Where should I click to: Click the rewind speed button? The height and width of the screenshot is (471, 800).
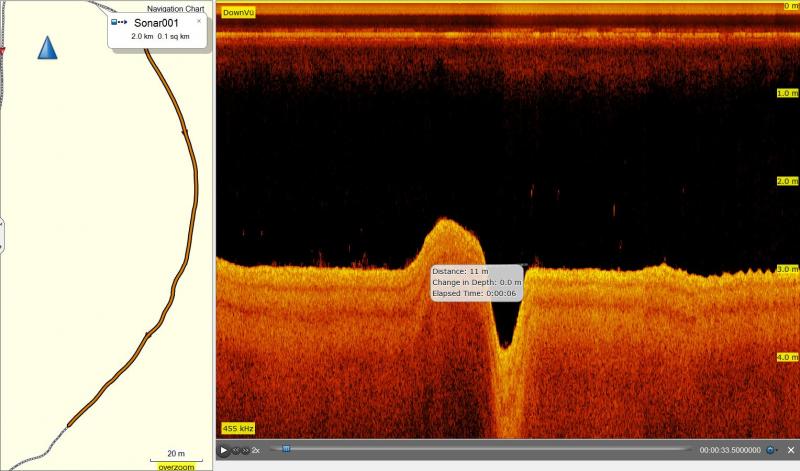(236, 451)
